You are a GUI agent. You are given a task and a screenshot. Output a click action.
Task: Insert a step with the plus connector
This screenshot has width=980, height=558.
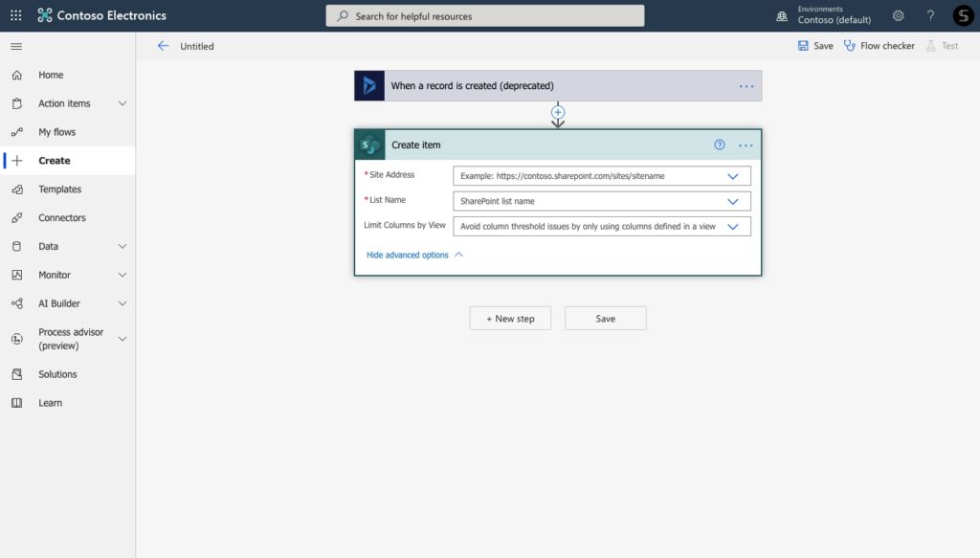(558, 113)
